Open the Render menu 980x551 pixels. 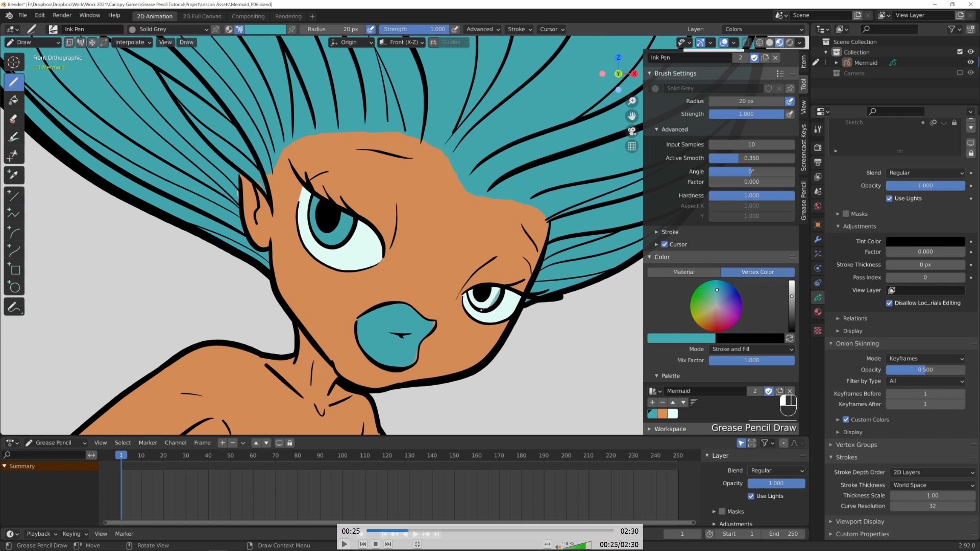pos(62,15)
